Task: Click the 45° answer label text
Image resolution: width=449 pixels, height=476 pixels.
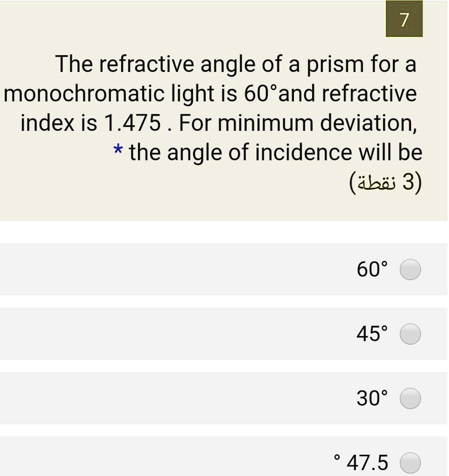Action: [371, 334]
